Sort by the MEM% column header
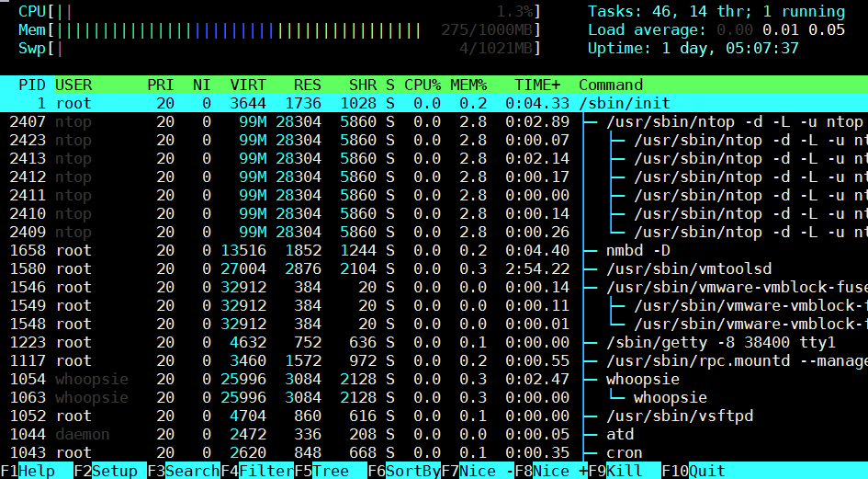This screenshot has width=868, height=479. pyautogui.click(x=468, y=85)
